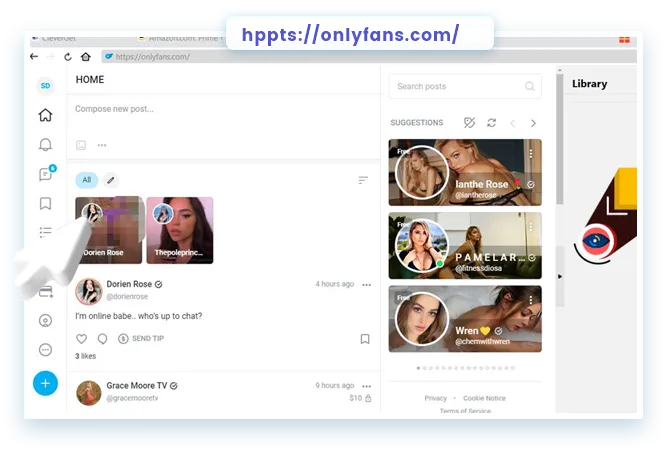Open Ianthe Rose suggestion card

pos(465,172)
